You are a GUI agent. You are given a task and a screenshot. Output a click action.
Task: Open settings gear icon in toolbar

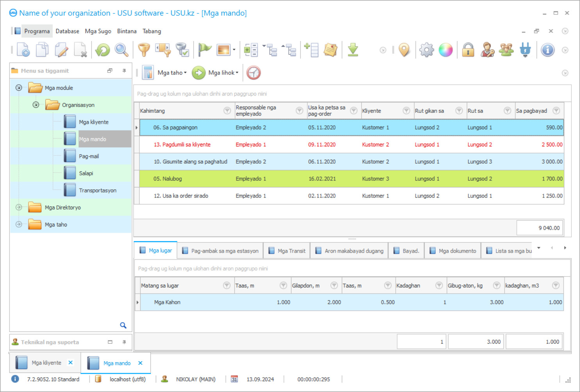[426, 50]
